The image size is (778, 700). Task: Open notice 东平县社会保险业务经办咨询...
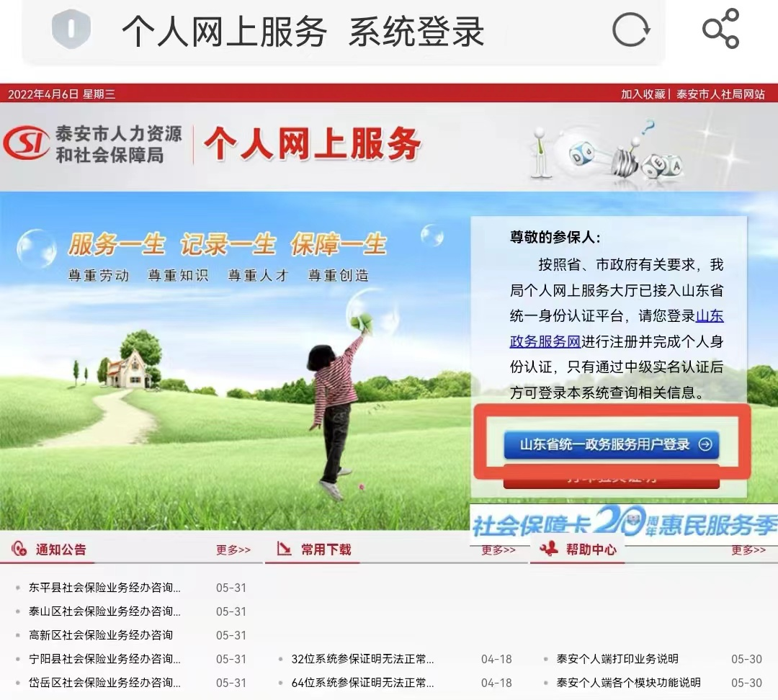[104, 588]
